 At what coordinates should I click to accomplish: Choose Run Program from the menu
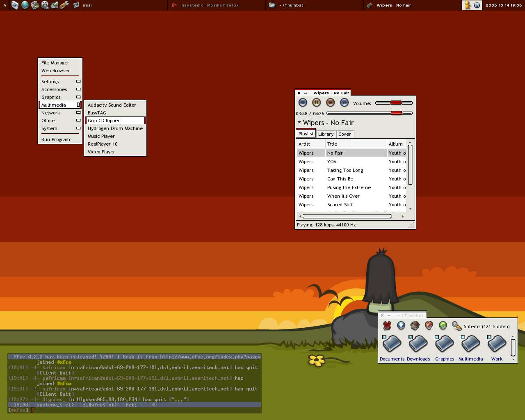[60, 139]
